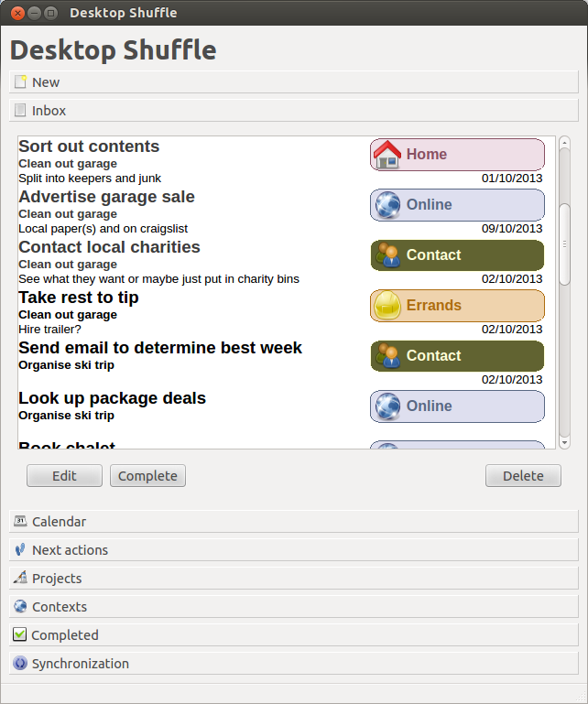Select the Look up package deals action
This screenshot has height=704, width=588.
(112, 398)
